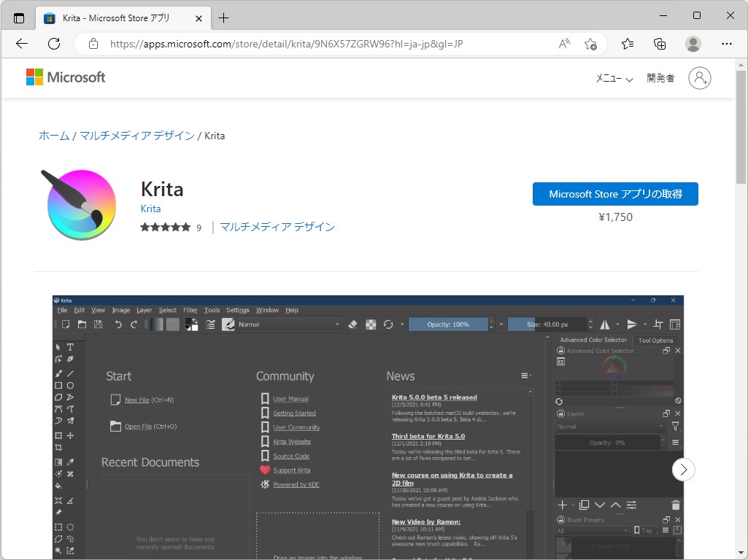The height and width of the screenshot is (560, 748).
Task: Toggle eraser mode in the toolbar
Action: [353, 324]
